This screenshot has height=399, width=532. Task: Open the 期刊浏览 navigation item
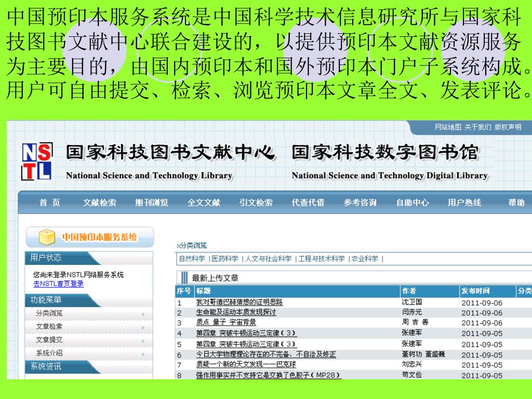(x=152, y=203)
